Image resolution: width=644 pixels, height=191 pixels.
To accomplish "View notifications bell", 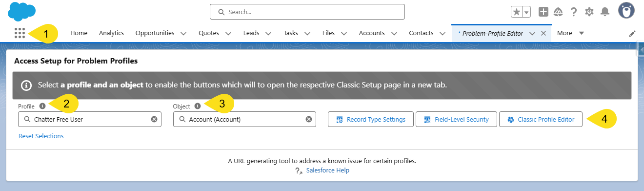I will pos(605,12).
